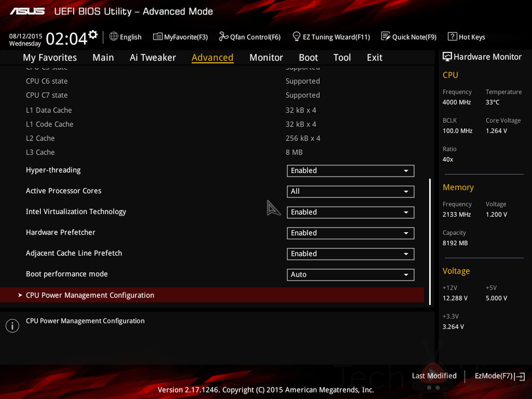Switch to the Main tab
The width and height of the screenshot is (532, 399).
pos(103,58)
